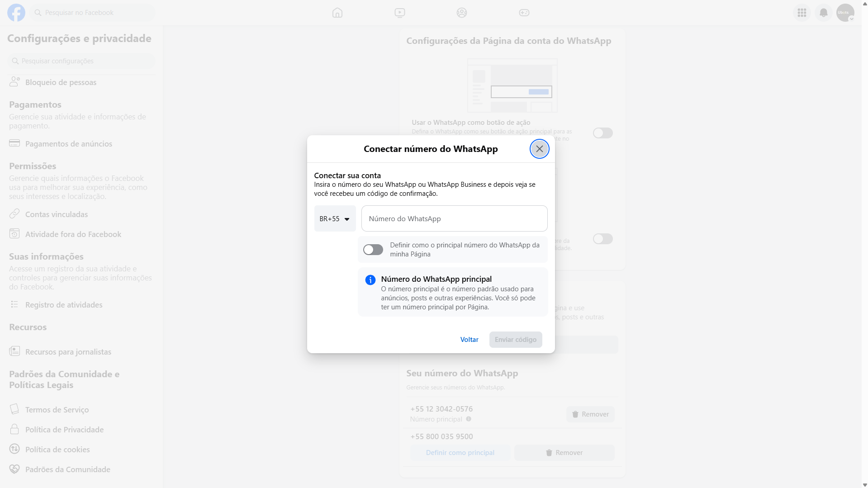
Task: Click the Conectar sua conta heading
Action: pos(347,175)
